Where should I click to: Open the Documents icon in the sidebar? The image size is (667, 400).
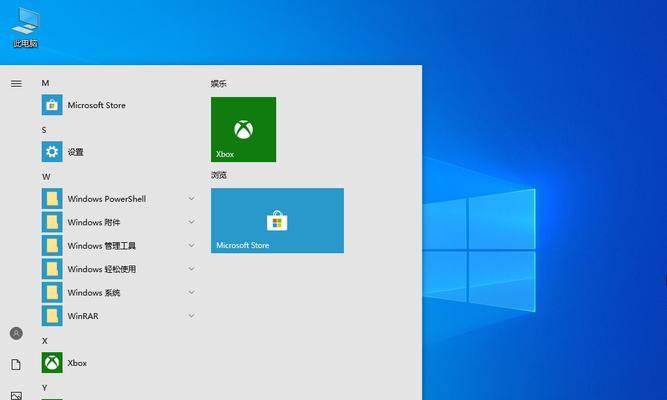(16, 365)
